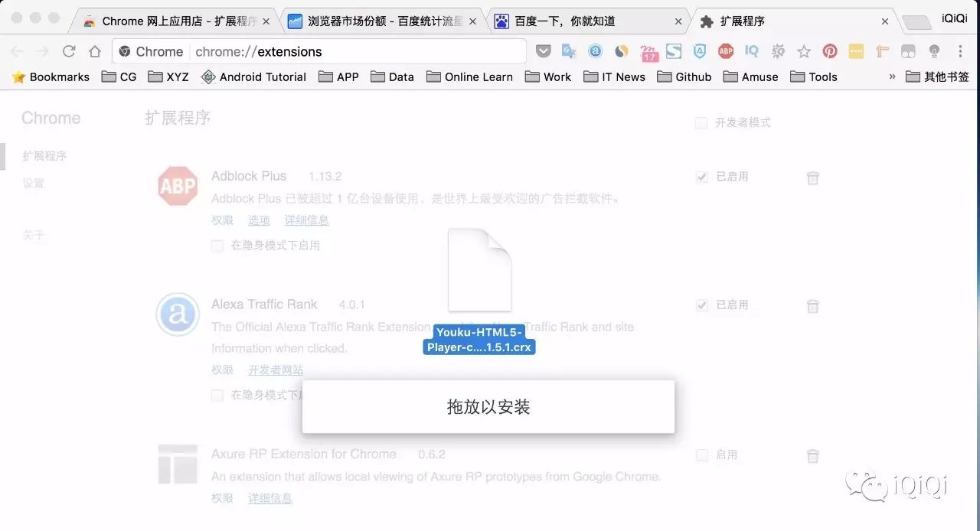Open the home page via house icon
This screenshot has width=980, height=531.
(x=95, y=51)
